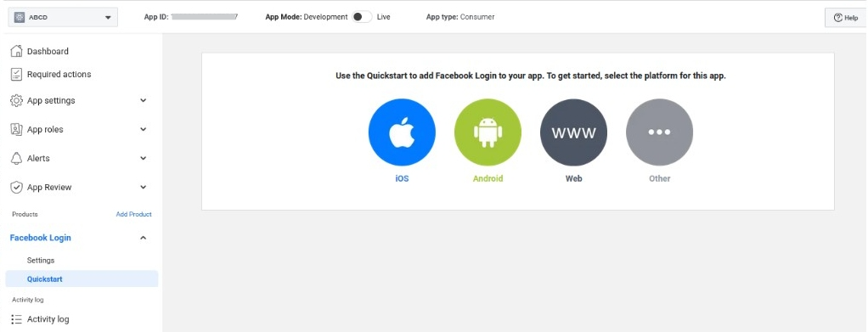
Task: Select the Android platform circle icon
Action: (488, 132)
